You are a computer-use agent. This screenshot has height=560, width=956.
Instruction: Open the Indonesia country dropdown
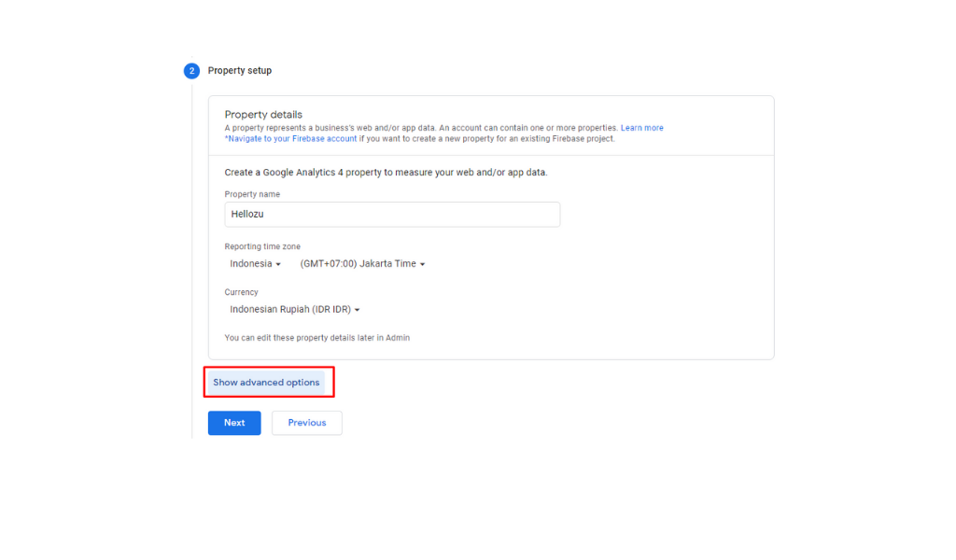pyautogui.click(x=255, y=264)
